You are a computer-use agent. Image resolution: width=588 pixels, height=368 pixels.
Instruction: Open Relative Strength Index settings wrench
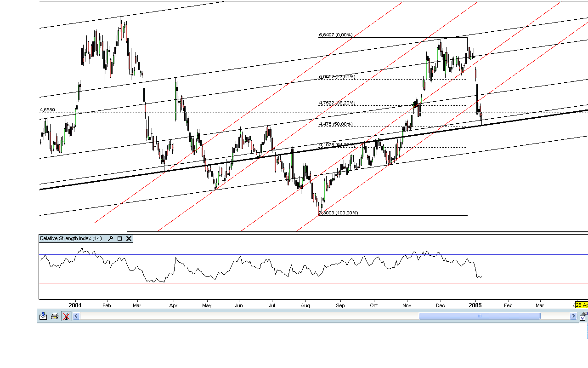click(111, 238)
